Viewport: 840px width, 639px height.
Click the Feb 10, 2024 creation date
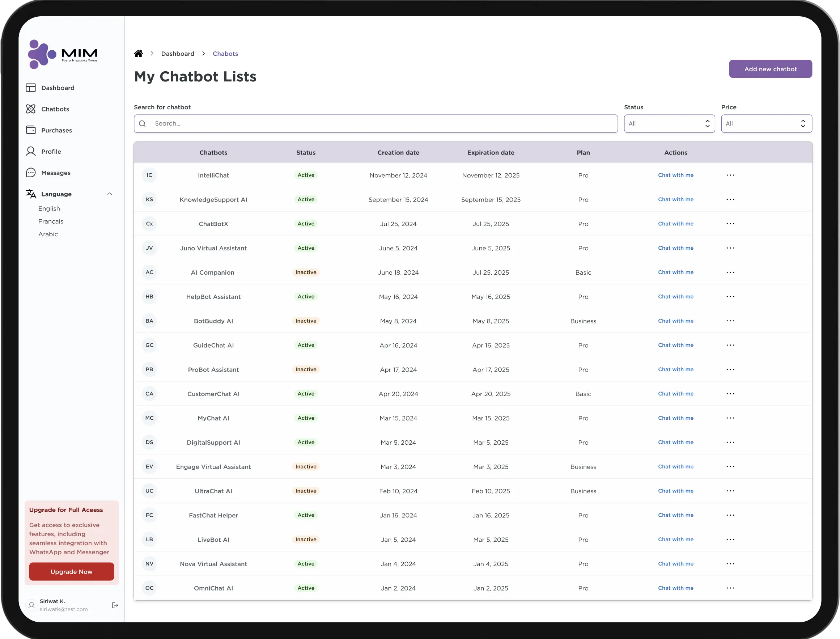(x=398, y=491)
